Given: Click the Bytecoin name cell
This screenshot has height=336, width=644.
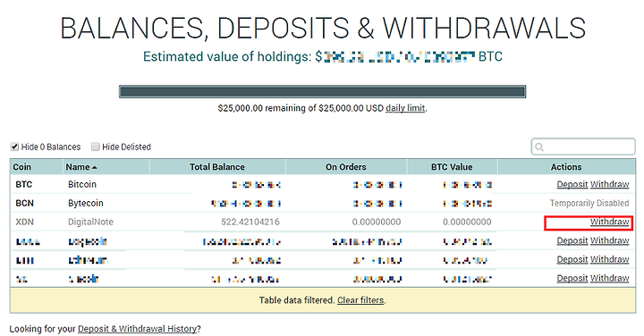Looking at the screenshot, I should coord(86,204).
